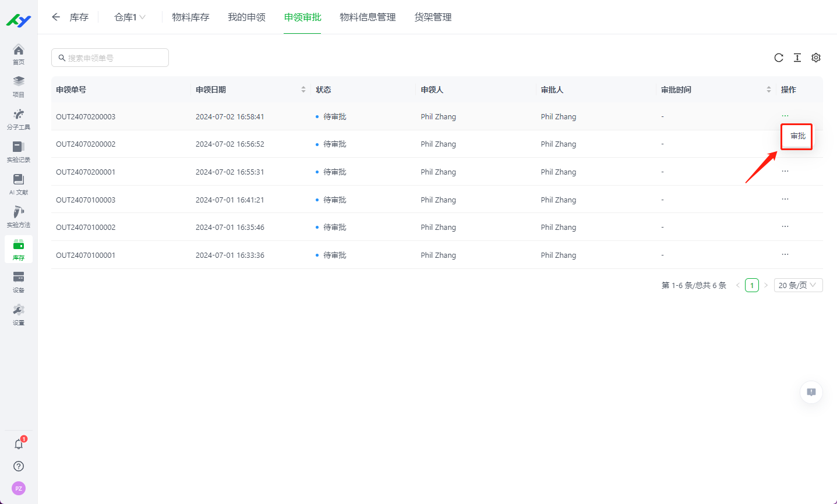Open the notifications bell icon
This screenshot has width=837, height=504.
pos(18,443)
